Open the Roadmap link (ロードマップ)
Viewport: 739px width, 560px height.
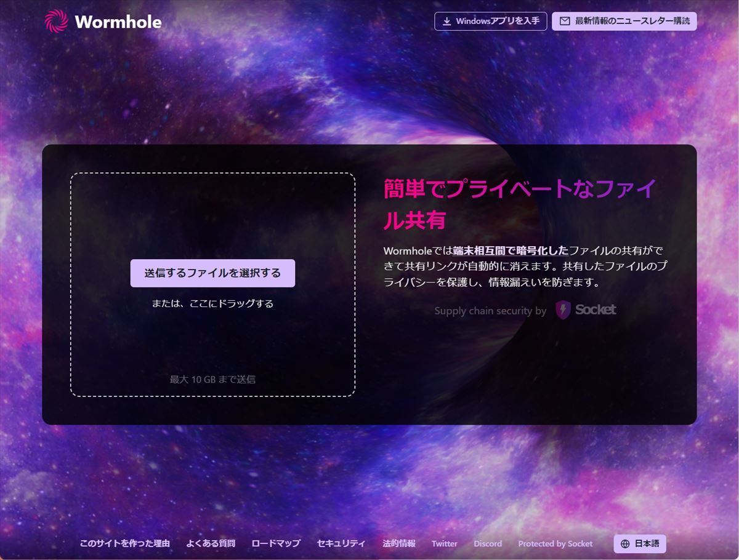pos(276,543)
